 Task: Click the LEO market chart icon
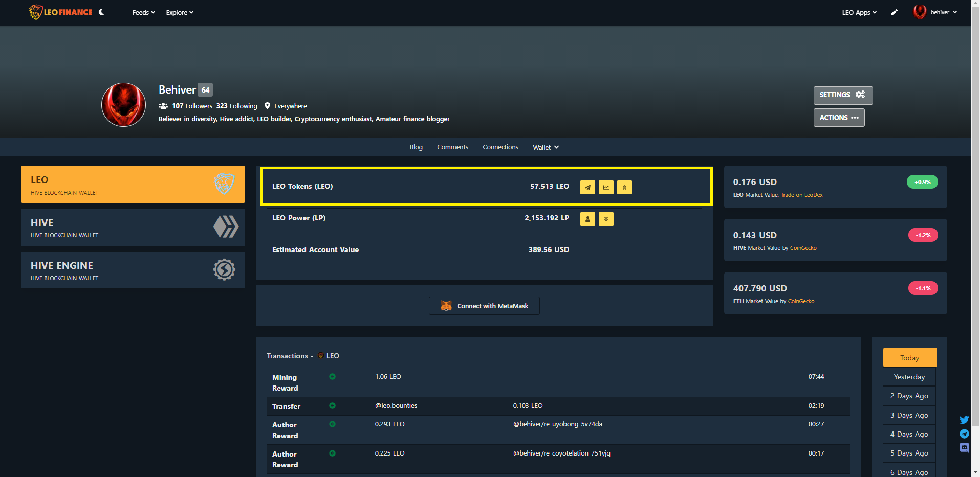point(606,188)
